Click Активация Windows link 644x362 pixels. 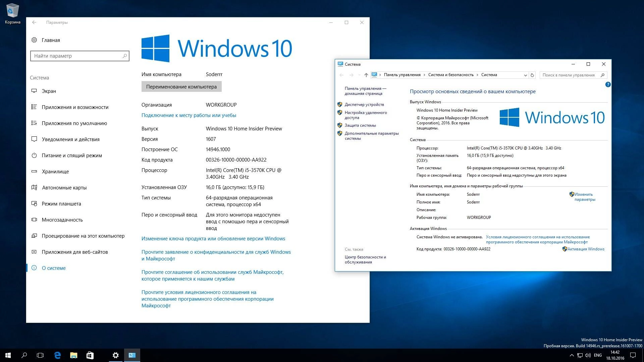tap(586, 249)
